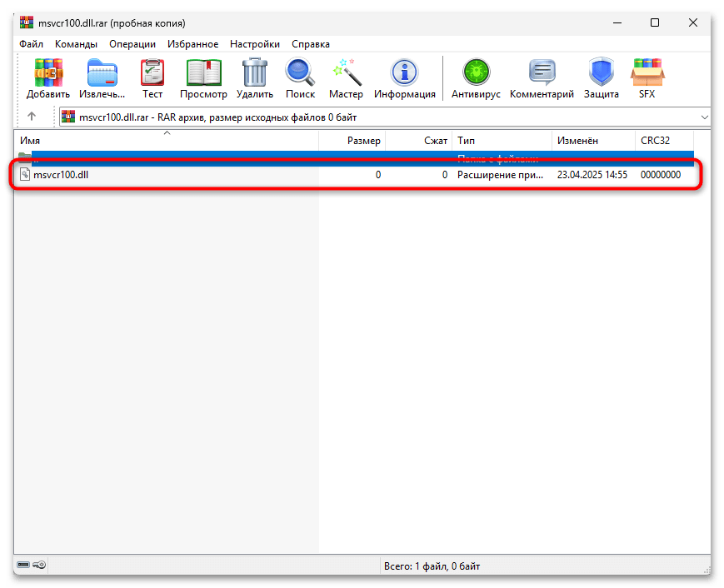Click the key password icon in status bar
Screen dimensions: 724x588
[x=39, y=565]
